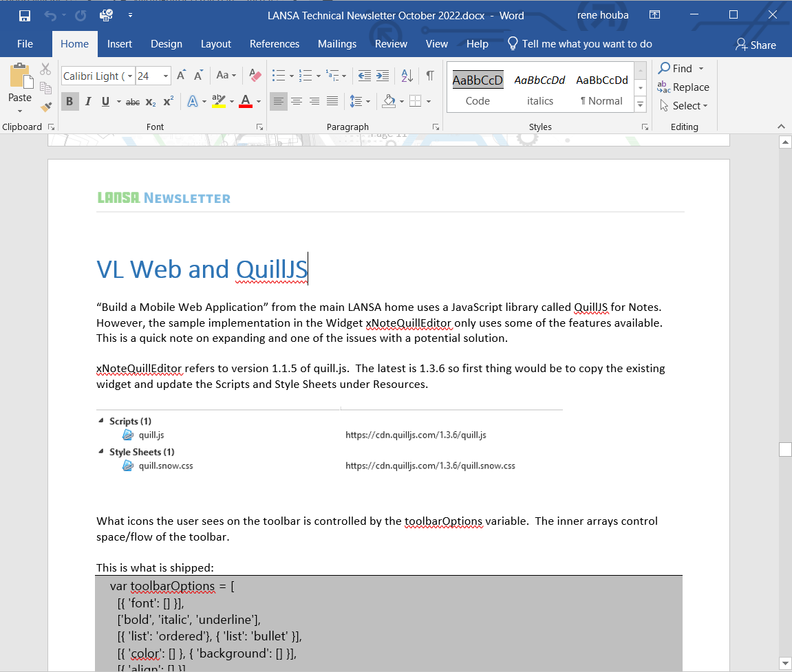The image size is (792, 672).
Task: Activate the Format Painter brush
Action: [x=46, y=107]
